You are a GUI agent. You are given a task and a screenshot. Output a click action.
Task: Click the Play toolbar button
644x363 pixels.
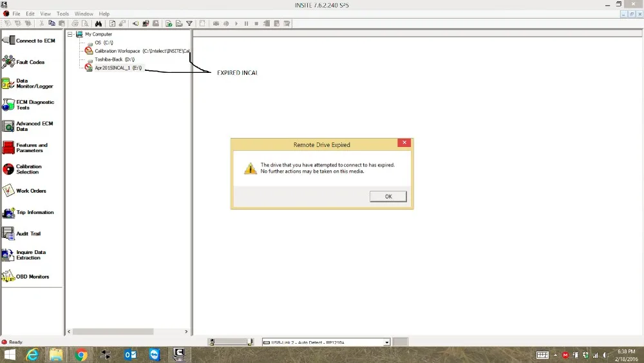point(236,23)
